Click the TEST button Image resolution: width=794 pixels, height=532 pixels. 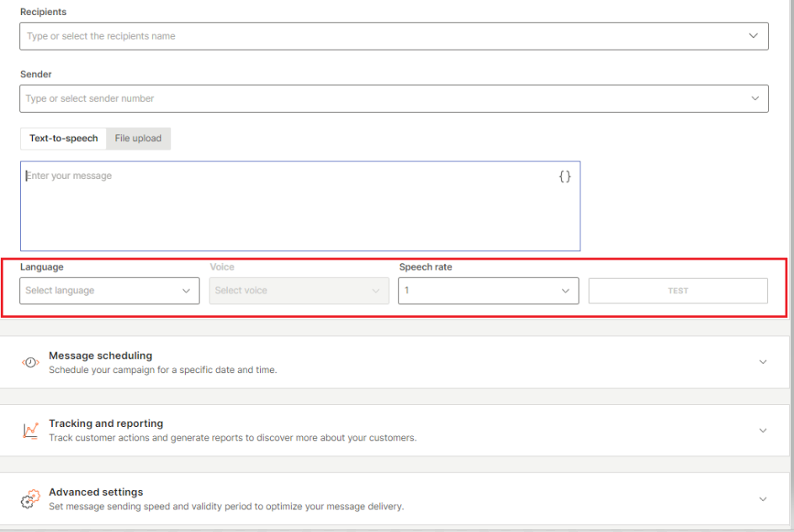(x=678, y=291)
